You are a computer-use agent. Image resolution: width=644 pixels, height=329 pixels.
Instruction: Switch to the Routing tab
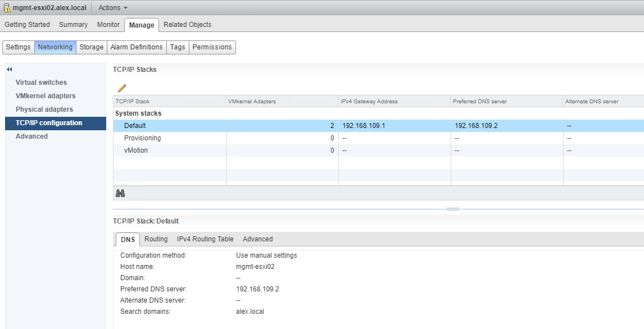[x=156, y=239]
